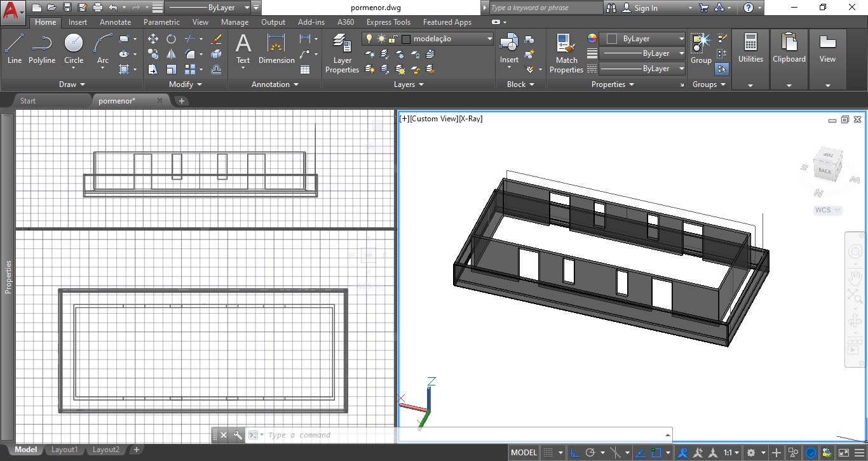Switch to the Layout1 tab
This screenshot has height=461, width=868.
point(64,450)
